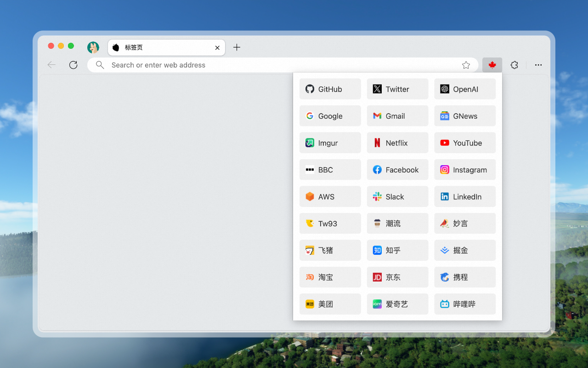Open the GNews shortcut
The width and height of the screenshot is (588, 368).
pos(465,116)
